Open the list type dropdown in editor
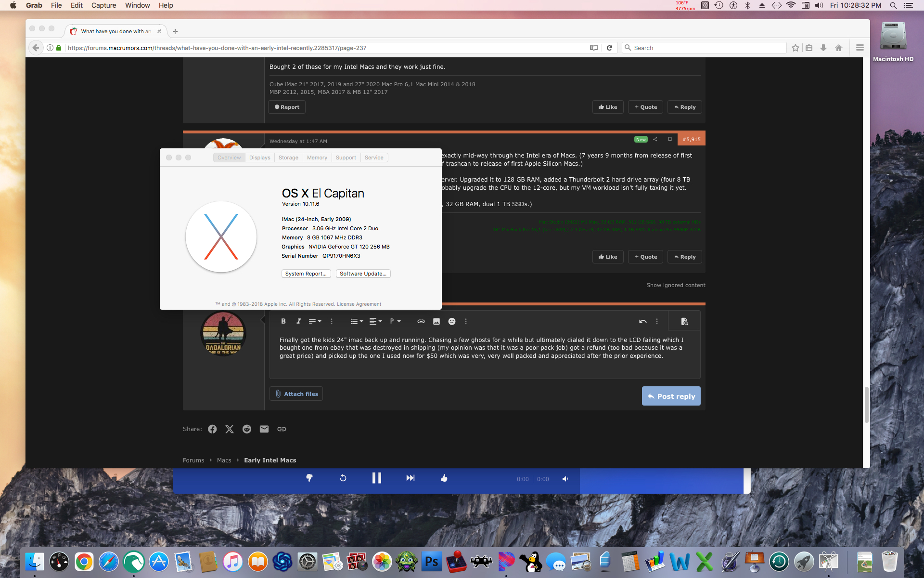 point(357,321)
